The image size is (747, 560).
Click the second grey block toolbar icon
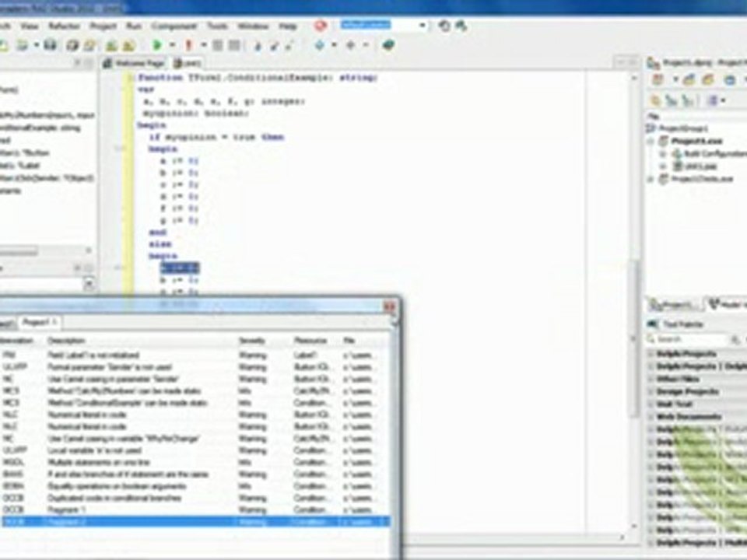pyautogui.click(x=234, y=45)
